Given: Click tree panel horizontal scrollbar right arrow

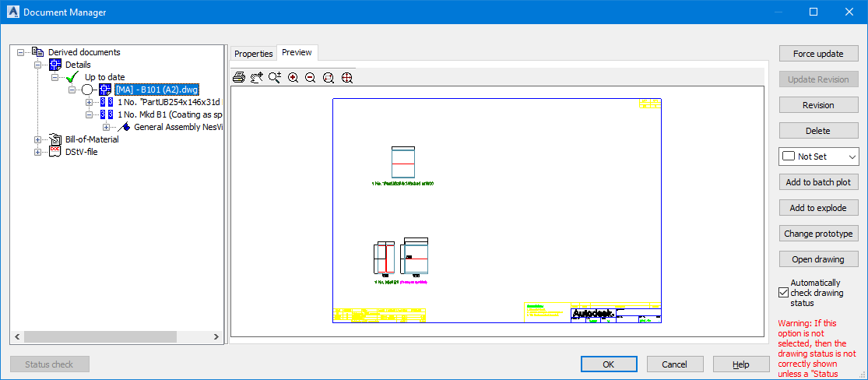Looking at the screenshot, I should 216,337.
